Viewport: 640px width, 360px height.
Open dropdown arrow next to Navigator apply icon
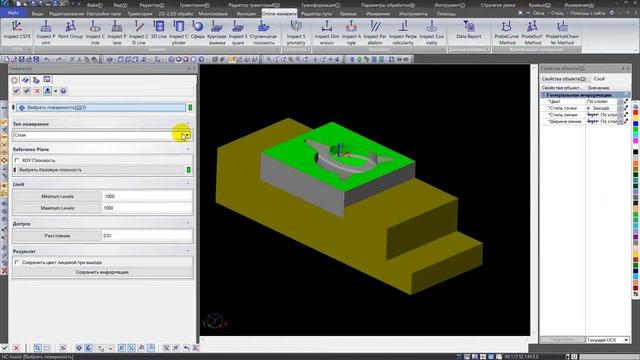pos(56,91)
